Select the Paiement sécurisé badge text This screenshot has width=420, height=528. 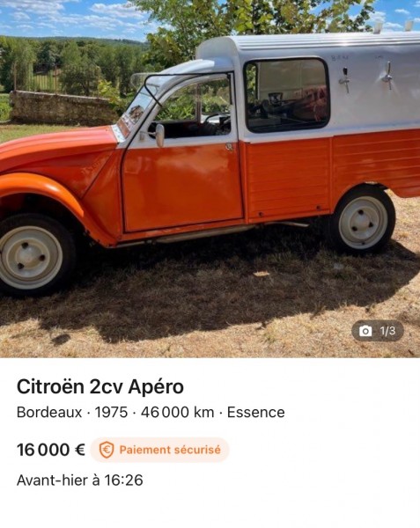170,450
